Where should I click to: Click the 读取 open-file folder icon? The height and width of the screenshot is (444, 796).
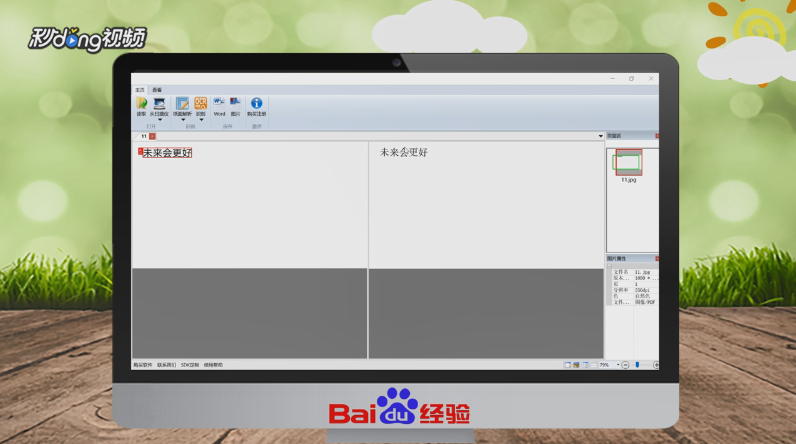pyautogui.click(x=142, y=104)
